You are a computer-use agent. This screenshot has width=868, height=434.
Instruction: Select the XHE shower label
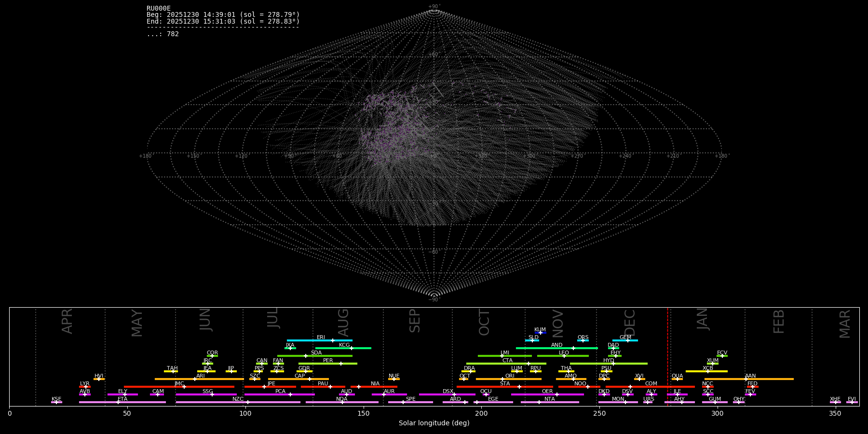point(835,399)
